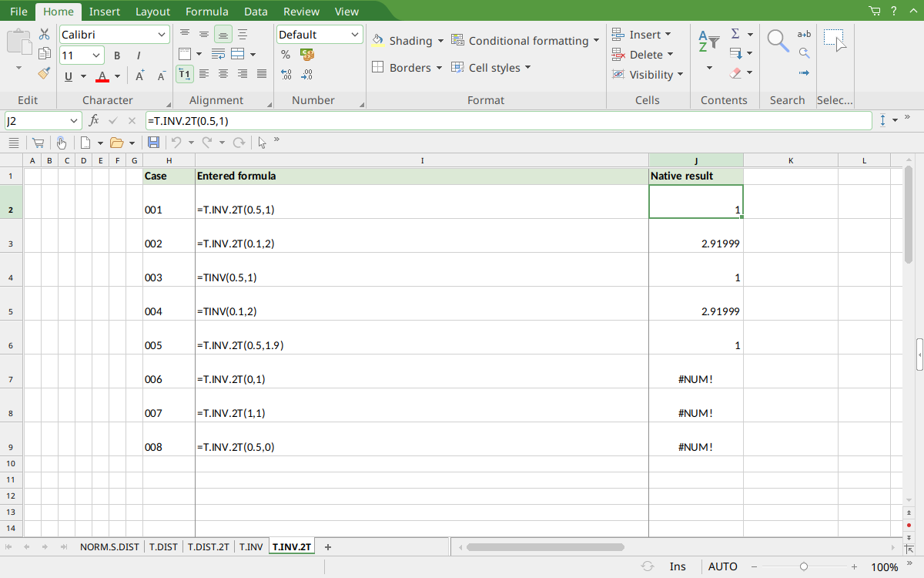Open file with the folder icon

(117, 143)
